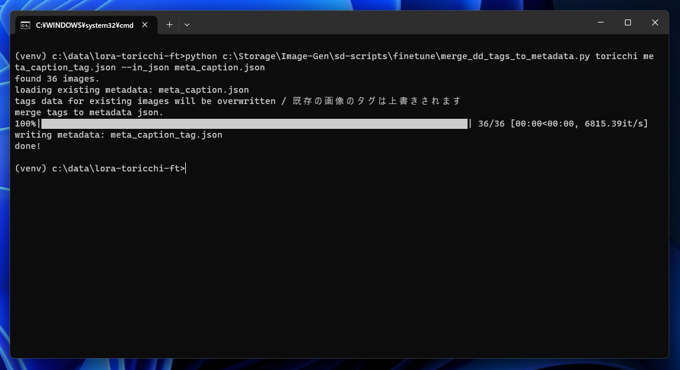This screenshot has width=680, height=370.
Task: Close the C:\WINDOWS\system32\cmd tab
Action: tap(145, 25)
